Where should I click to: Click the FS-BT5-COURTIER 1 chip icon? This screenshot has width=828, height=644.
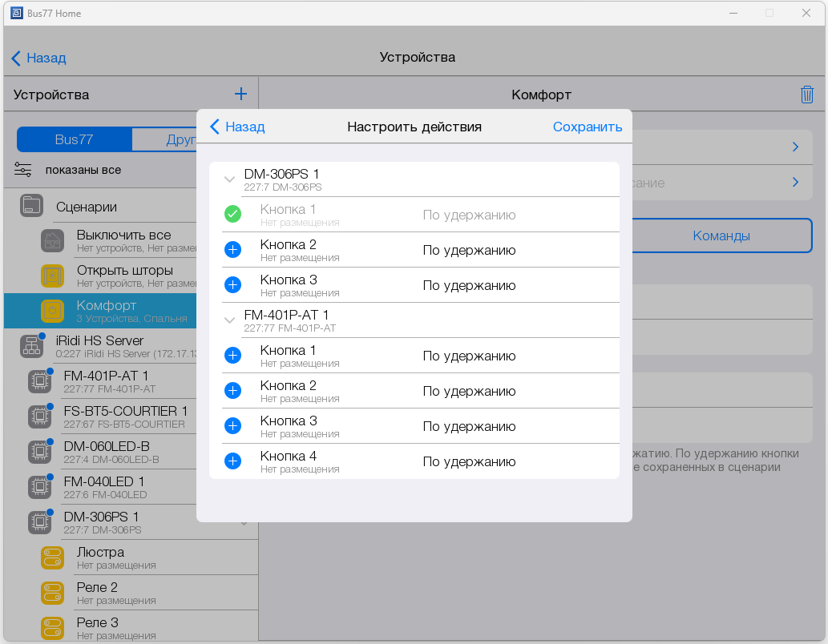point(39,416)
